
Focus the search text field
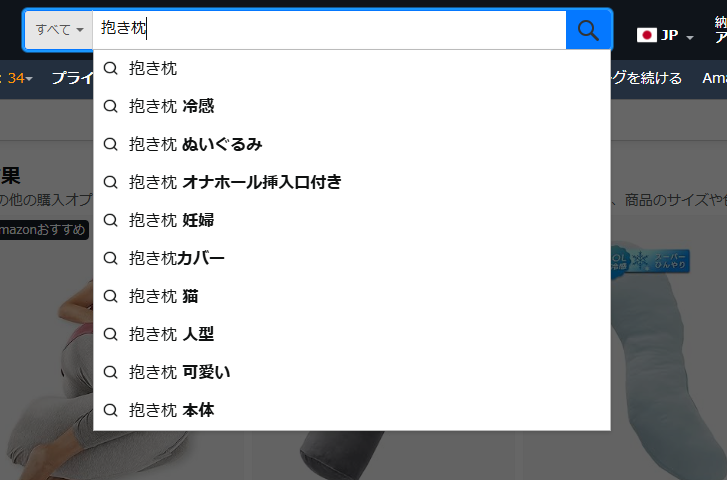tap(329, 30)
